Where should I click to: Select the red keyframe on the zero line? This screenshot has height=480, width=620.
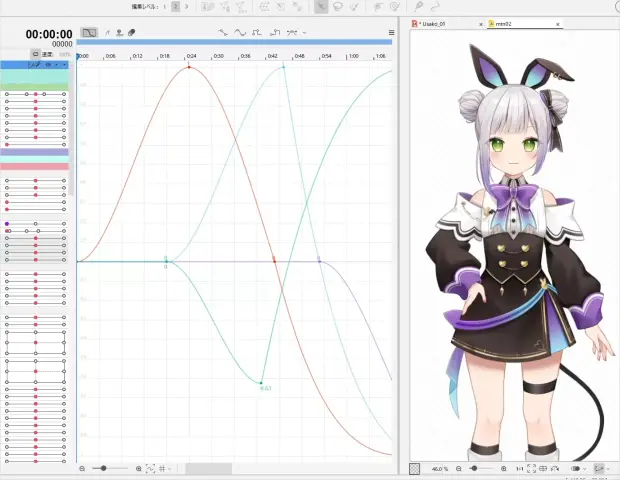click(274, 261)
